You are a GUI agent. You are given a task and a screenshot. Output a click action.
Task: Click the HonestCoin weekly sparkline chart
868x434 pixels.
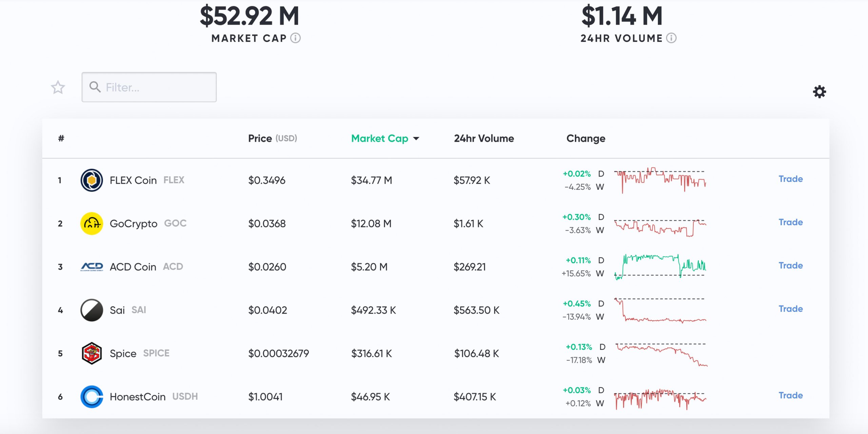point(660,399)
